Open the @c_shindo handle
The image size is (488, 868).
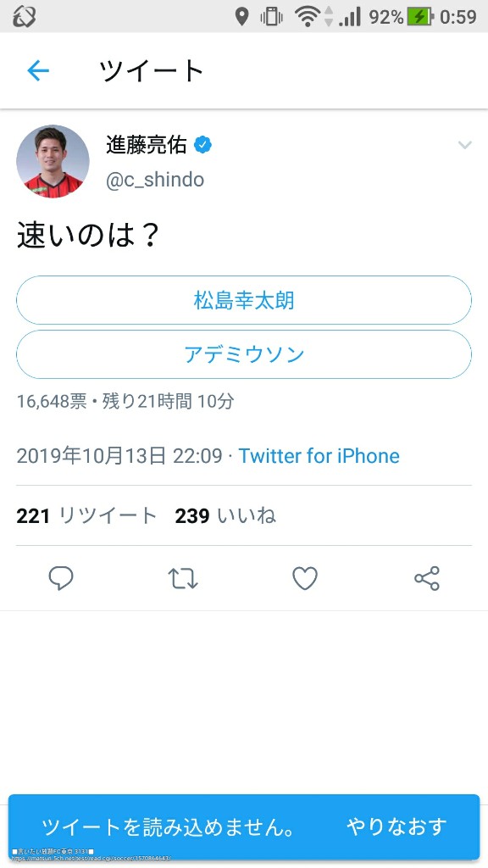click(155, 180)
